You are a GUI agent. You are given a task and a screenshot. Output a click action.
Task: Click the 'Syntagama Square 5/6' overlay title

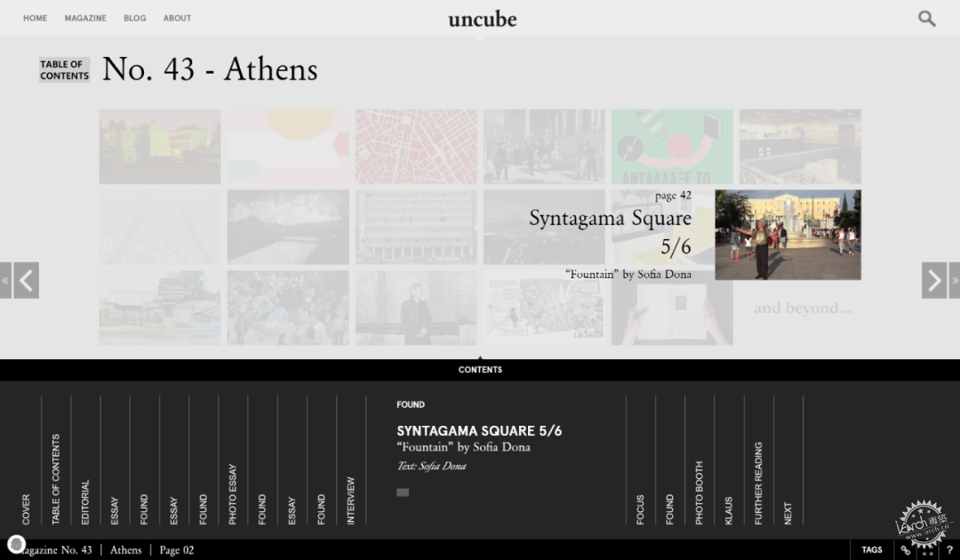click(x=610, y=232)
